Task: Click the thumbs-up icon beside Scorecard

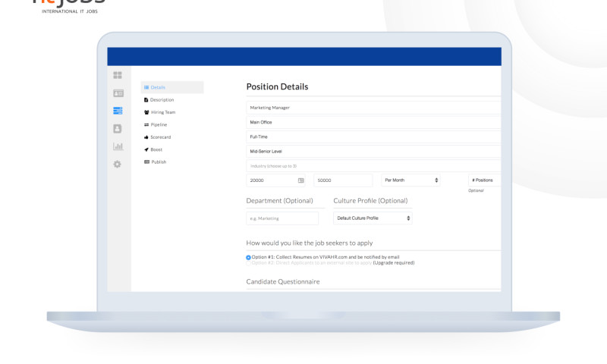Action: [146, 137]
